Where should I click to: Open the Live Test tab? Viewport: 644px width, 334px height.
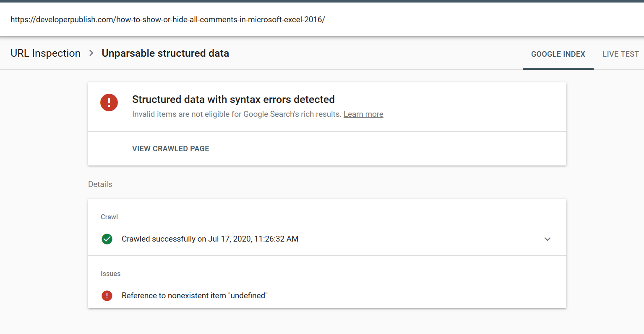click(621, 54)
